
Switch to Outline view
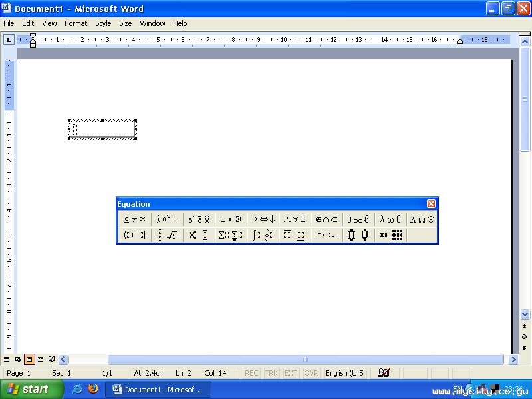(x=41, y=359)
